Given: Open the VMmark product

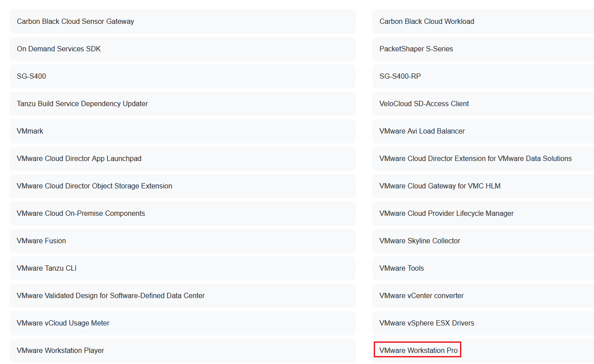Looking at the screenshot, I should point(183,131).
